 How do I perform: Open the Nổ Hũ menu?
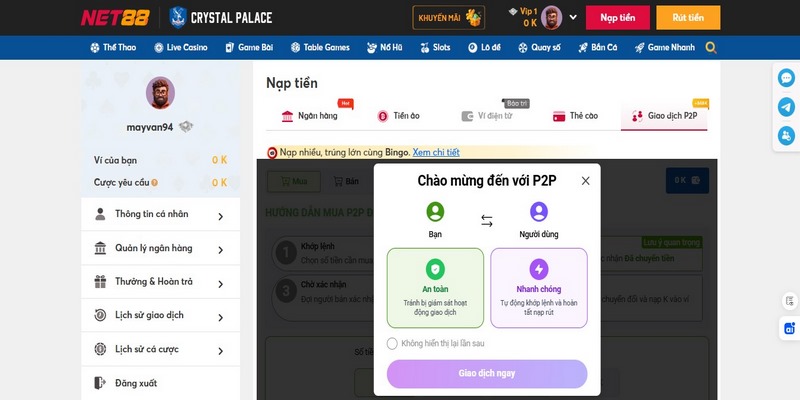(385, 47)
